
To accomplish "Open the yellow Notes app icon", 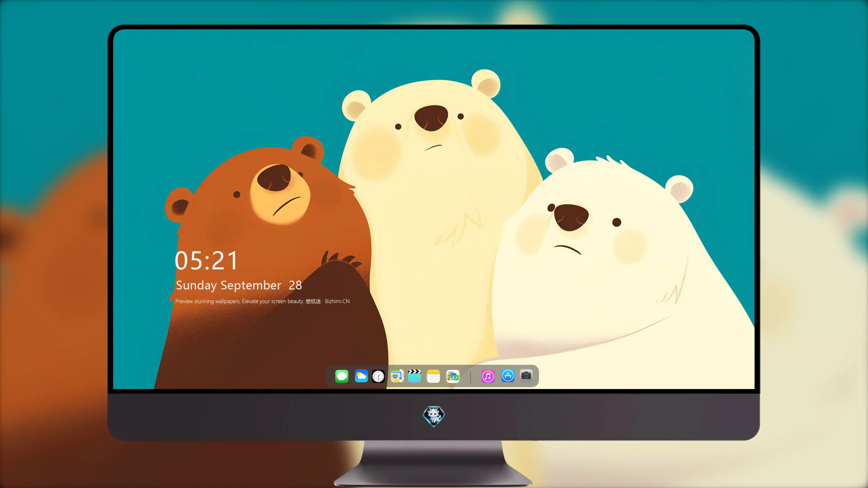I will [x=433, y=376].
